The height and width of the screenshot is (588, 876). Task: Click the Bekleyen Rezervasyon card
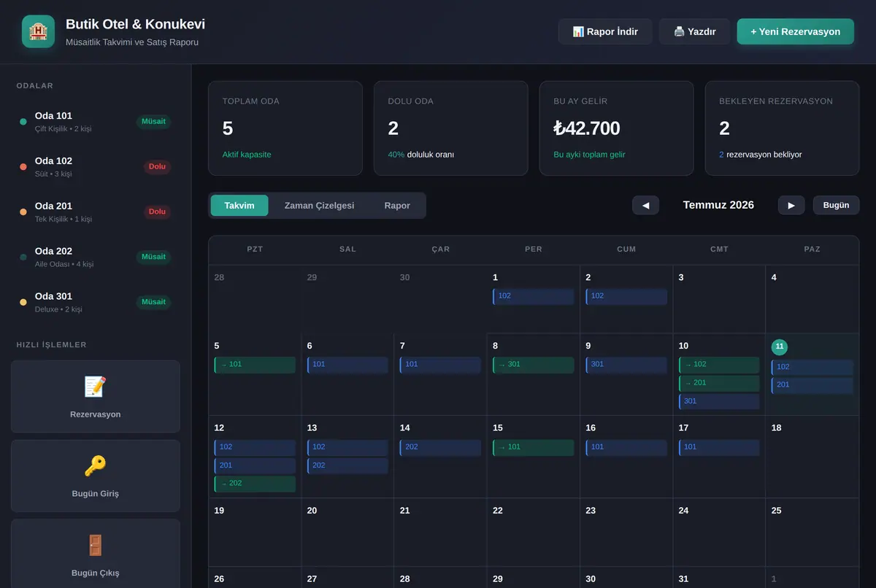pyautogui.click(x=782, y=128)
